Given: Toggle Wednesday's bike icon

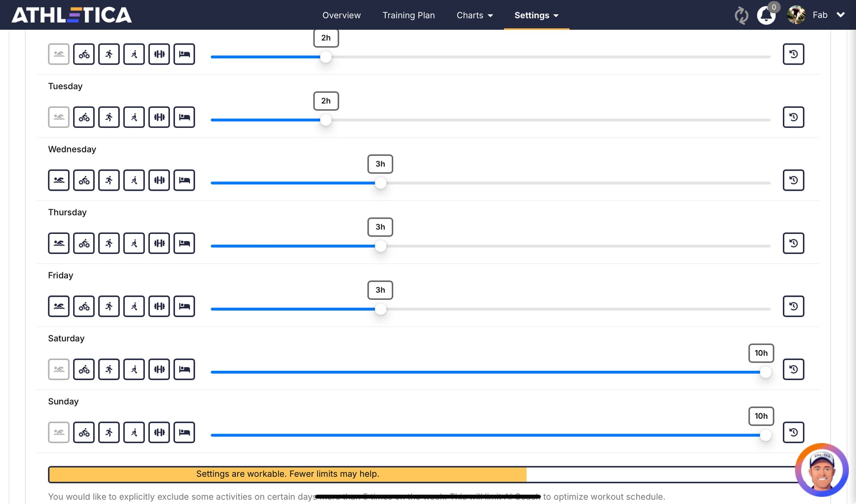Looking at the screenshot, I should coord(84,180).
